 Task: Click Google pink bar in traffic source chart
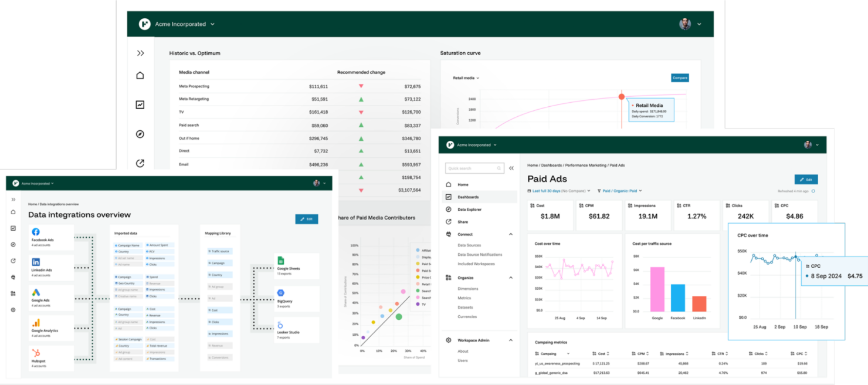pyautogui.click(x=657, y=289)
